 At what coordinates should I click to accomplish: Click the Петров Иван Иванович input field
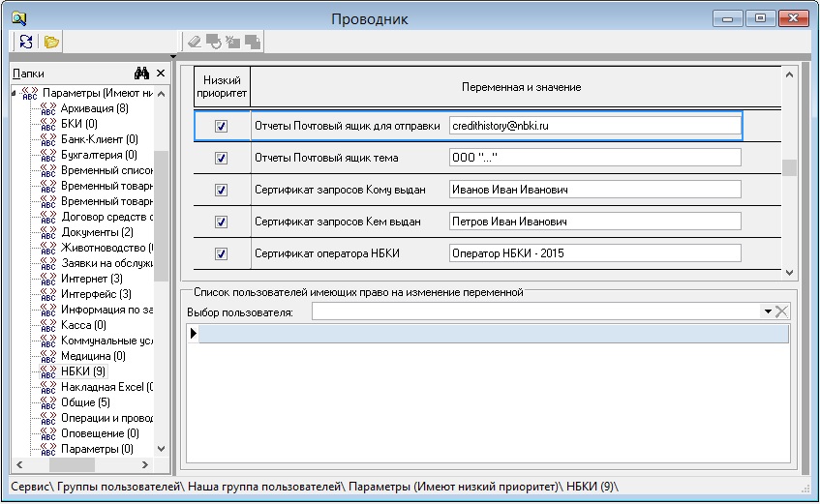point(594,222)
